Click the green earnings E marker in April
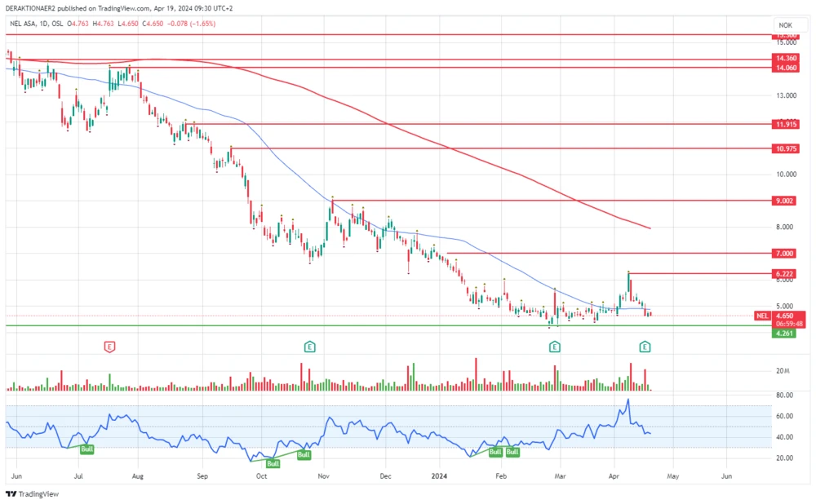The height and width of the screenshot is (504, 816). (x=645, y=347)
